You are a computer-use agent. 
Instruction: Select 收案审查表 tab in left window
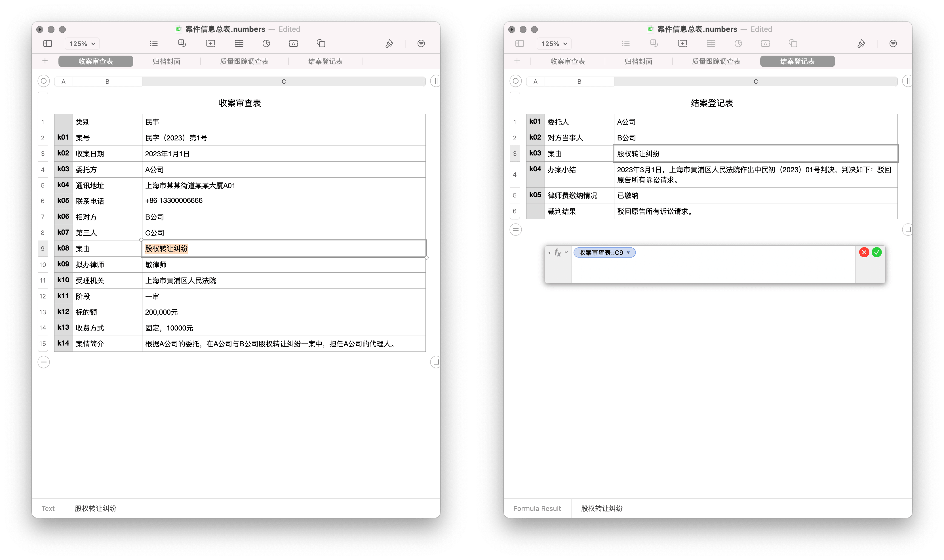[96, 61]
